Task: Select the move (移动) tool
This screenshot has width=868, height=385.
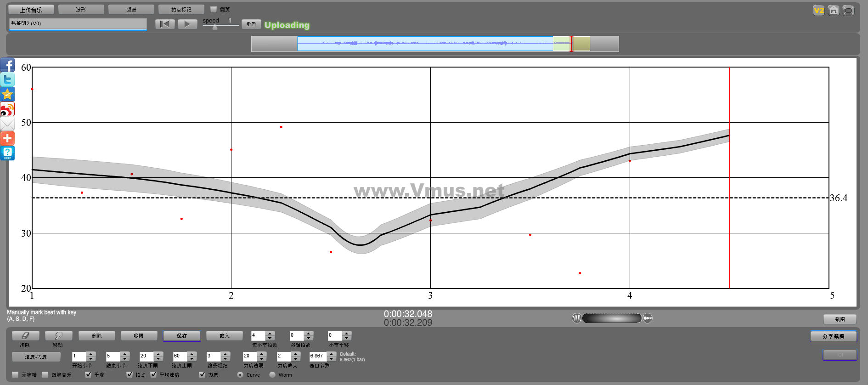Action: point(58,336)
